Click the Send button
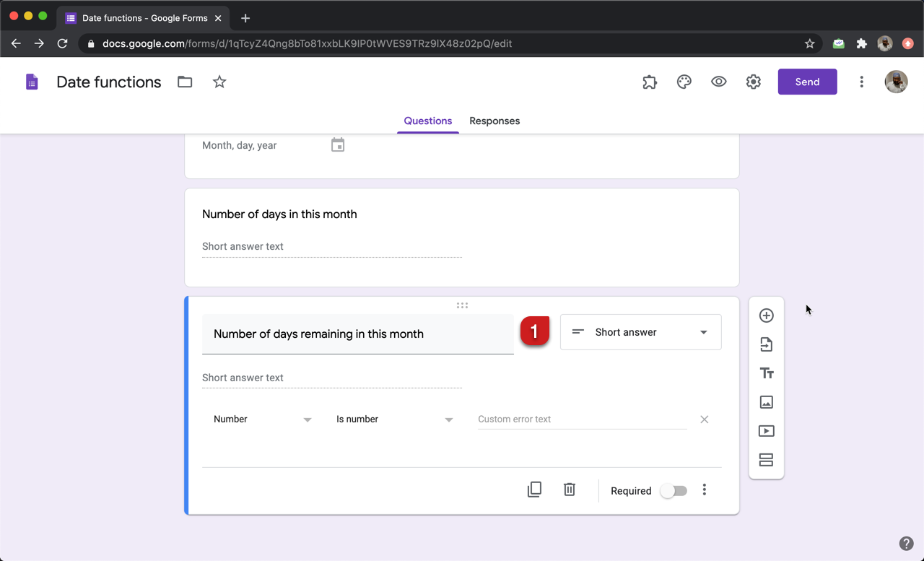 (807, 82)
